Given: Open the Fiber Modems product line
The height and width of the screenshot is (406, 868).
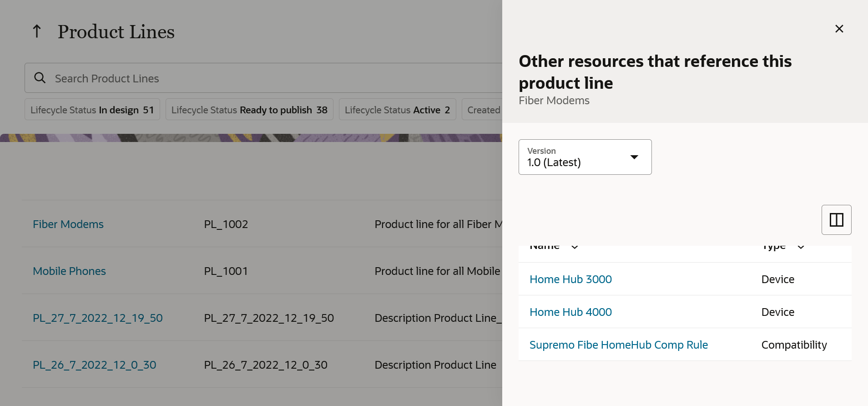Looking at the screenshot, I should click(68, 224).
